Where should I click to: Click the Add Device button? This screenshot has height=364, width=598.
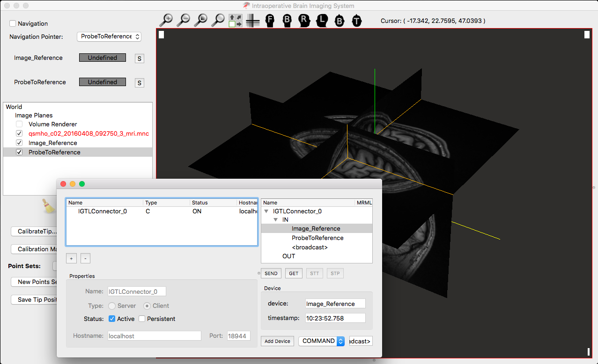(x=278, y=341)
